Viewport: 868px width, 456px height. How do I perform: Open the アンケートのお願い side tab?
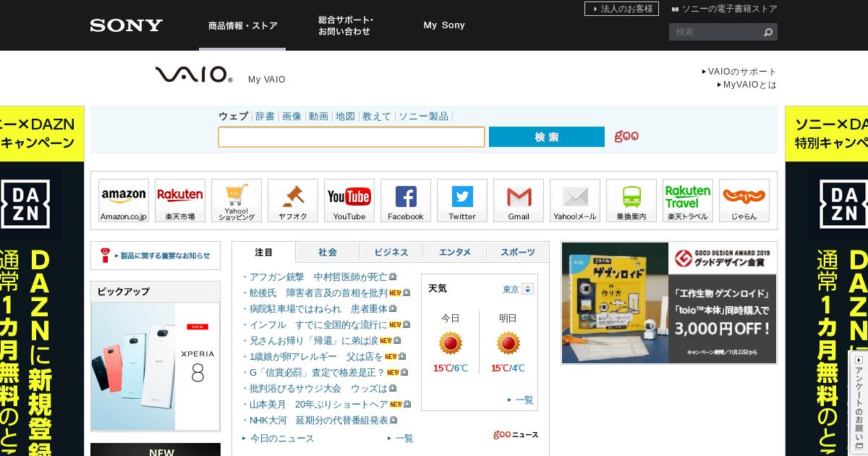tap(859, 402)
